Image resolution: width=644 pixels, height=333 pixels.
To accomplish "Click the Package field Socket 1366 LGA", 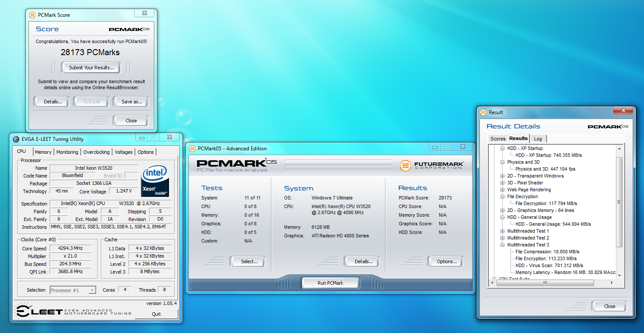I will tap(94, 183).
